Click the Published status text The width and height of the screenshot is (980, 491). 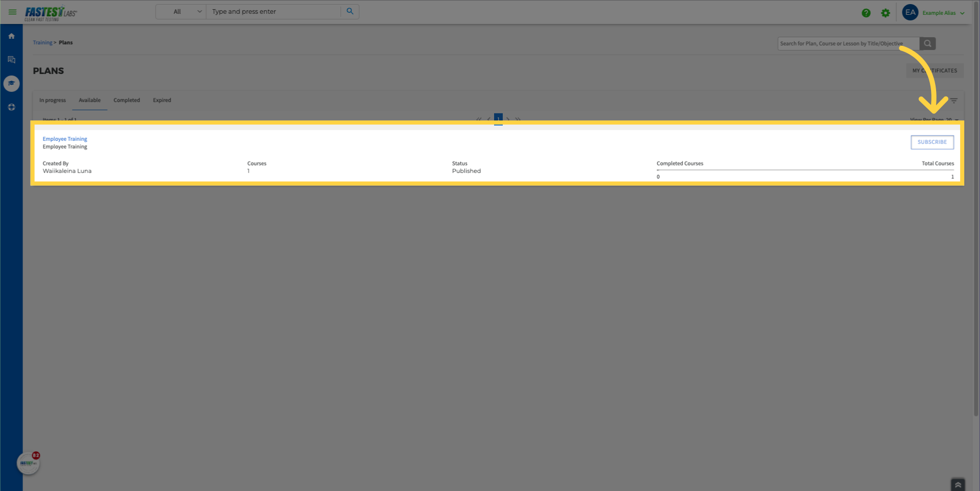(x=466, y=171)
